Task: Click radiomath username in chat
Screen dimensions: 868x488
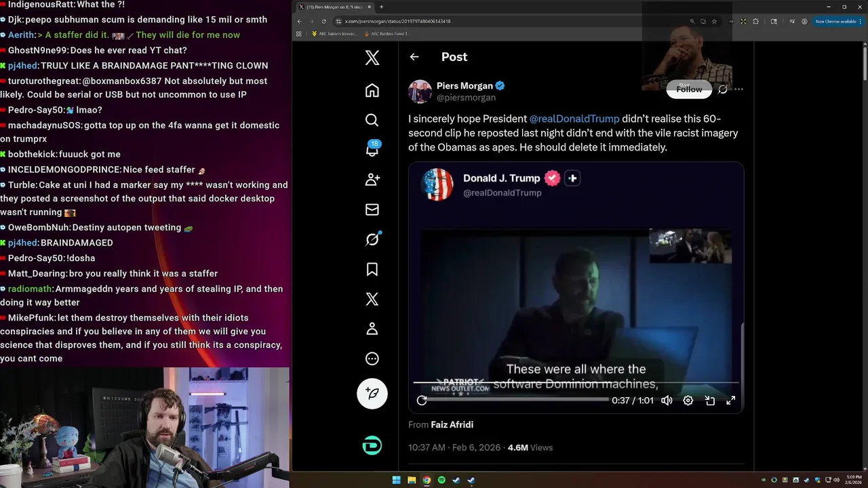Action: (30, 289)
